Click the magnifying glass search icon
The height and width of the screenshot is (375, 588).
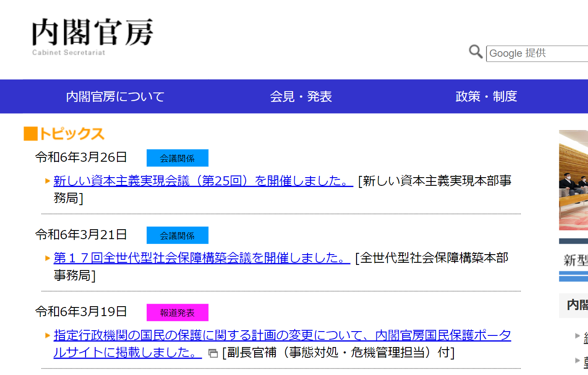click(475, 52)
